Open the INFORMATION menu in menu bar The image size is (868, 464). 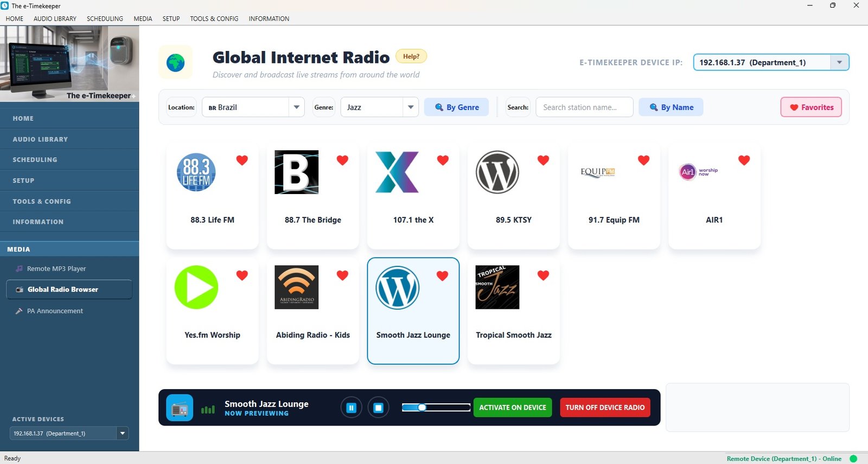tap(269, 18)
